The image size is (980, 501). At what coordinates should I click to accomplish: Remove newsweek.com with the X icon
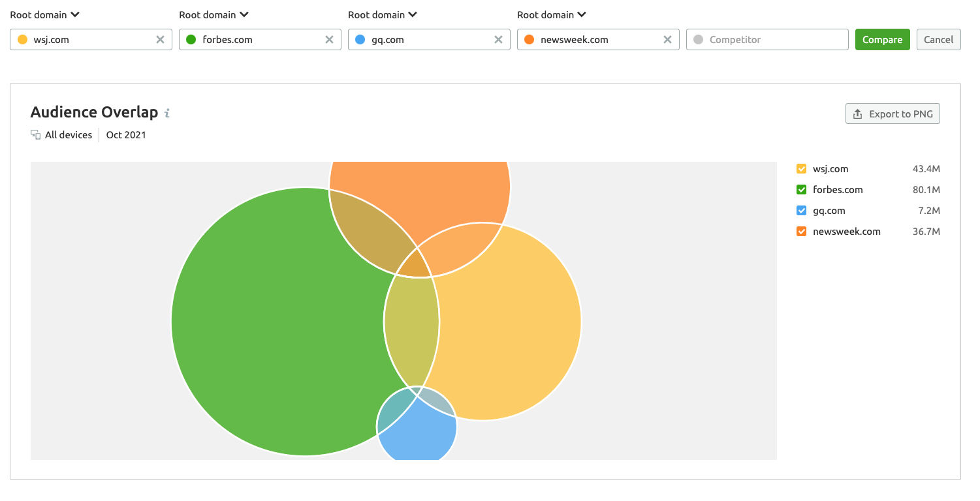coord(667,40)
